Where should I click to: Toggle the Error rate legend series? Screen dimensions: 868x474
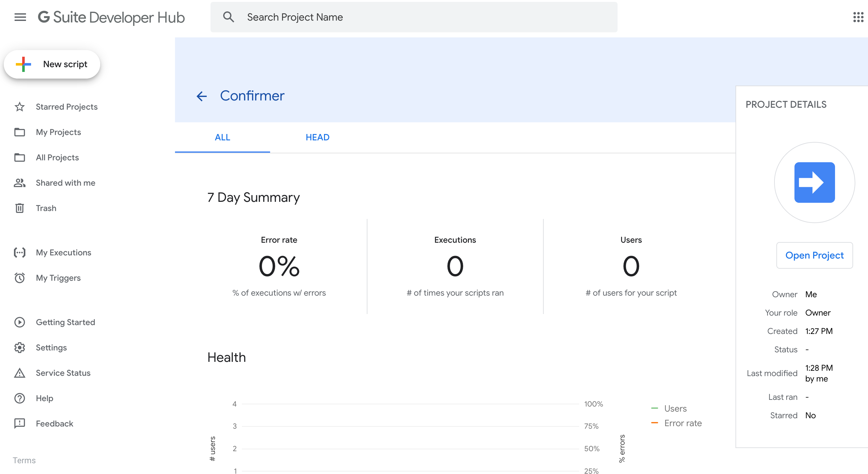(x=683, y=423)
